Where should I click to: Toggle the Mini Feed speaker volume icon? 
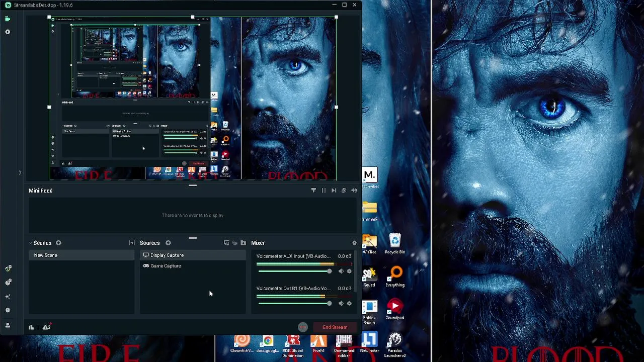[x=354, y=191]
